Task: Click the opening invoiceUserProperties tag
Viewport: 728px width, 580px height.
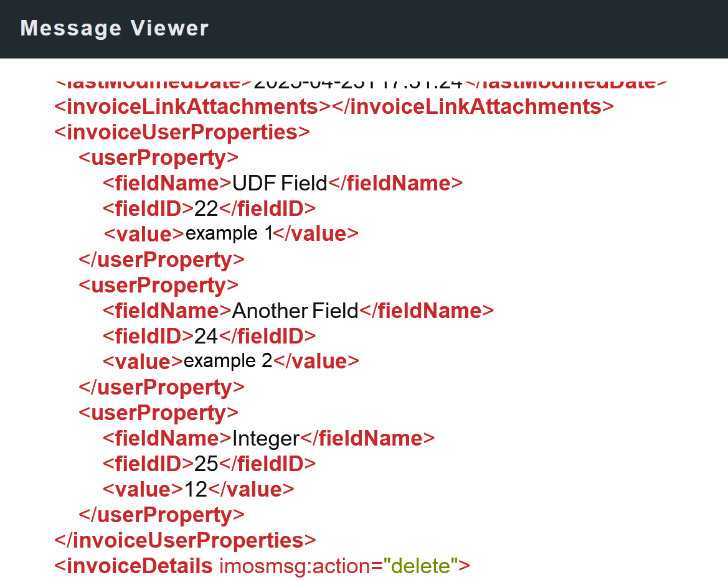Action: coord(182,133)
